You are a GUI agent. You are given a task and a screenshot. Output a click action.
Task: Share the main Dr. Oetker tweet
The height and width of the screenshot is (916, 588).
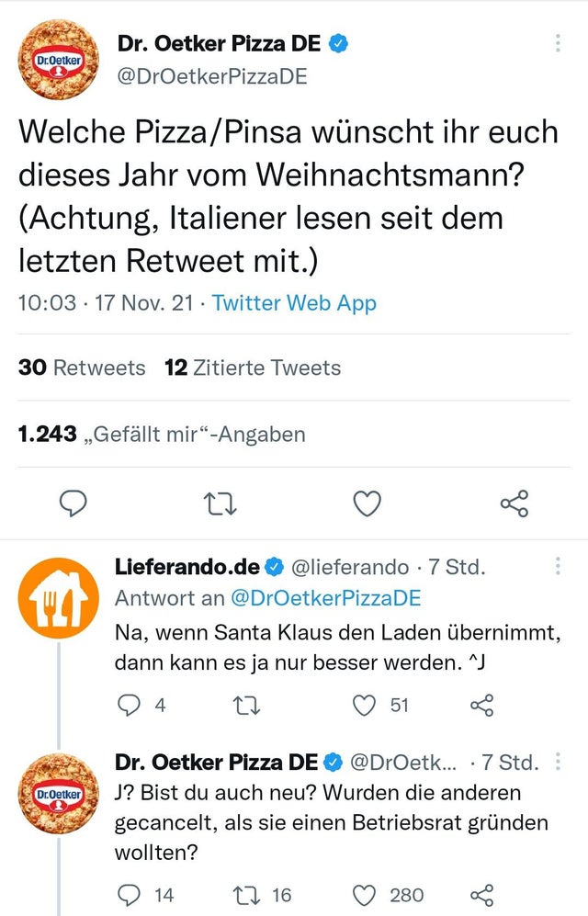[x=514, y=503]
